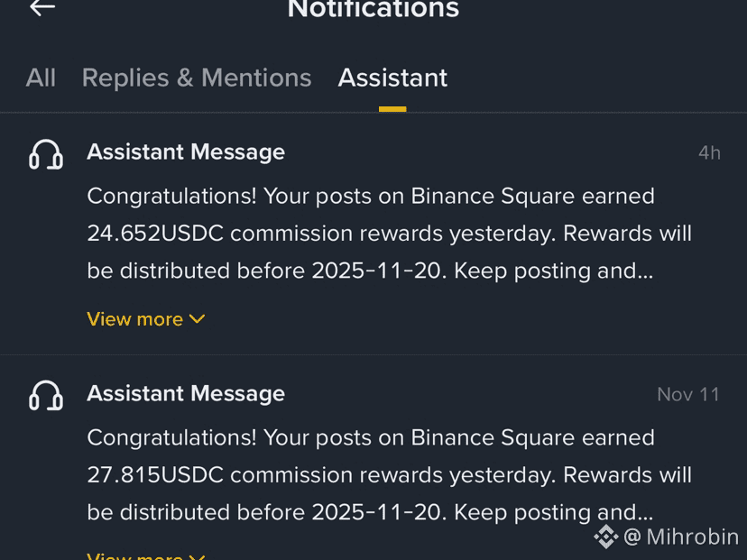Image resolution: width=747 pixels, height=560 pixels.
Task: Click the chevron arrow beside first View more
Action: 198,318
